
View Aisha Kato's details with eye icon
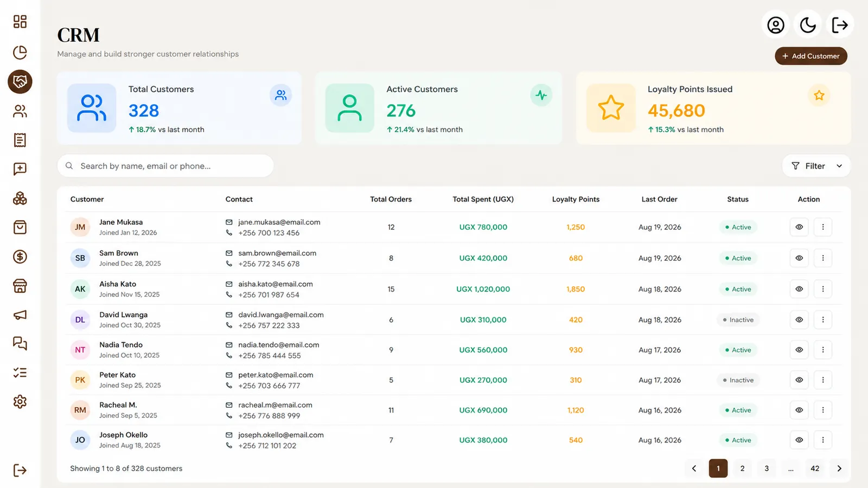(799, 289)
